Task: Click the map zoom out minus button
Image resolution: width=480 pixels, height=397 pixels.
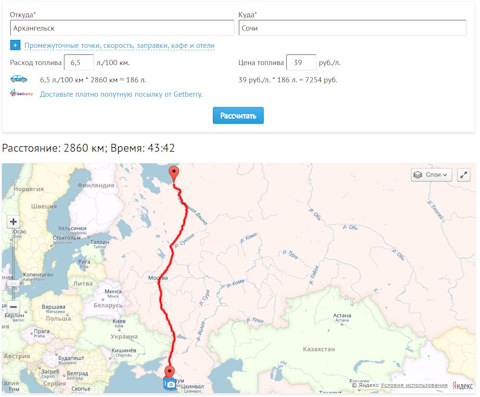Action: 13,306
